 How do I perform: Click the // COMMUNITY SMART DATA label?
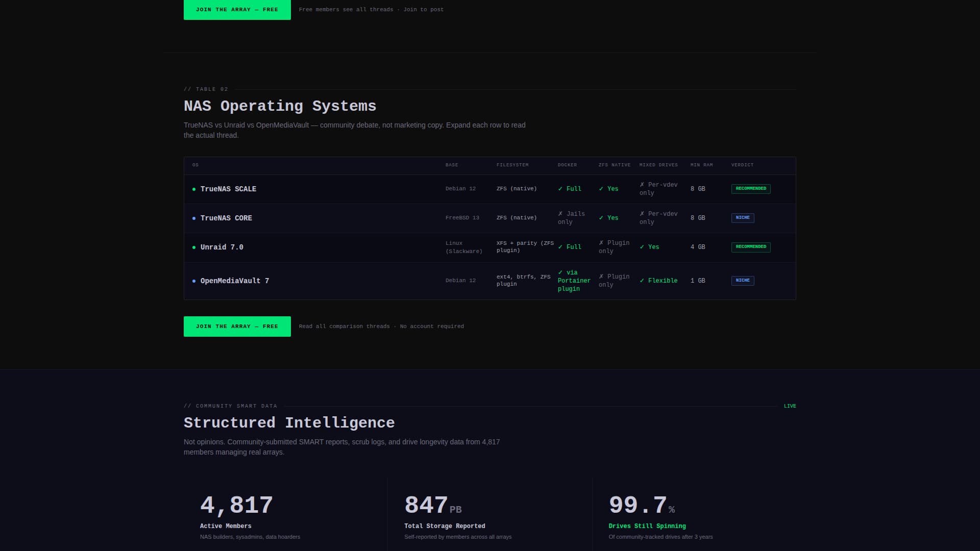(x=230, y=406)
